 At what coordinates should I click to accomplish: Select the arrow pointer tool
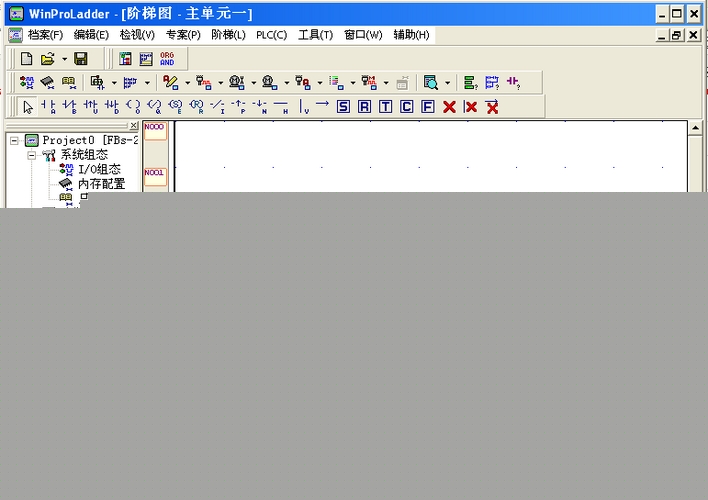point(27,107)
